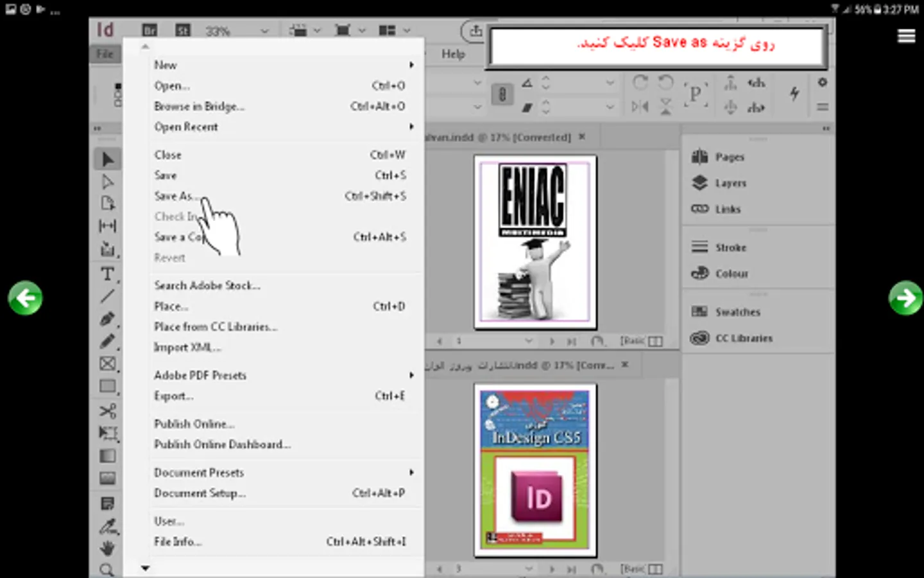The height and width of the screenshot is (578, 924).
Task: Open the View Options dropdown arrow
Action: pos(316,30)
